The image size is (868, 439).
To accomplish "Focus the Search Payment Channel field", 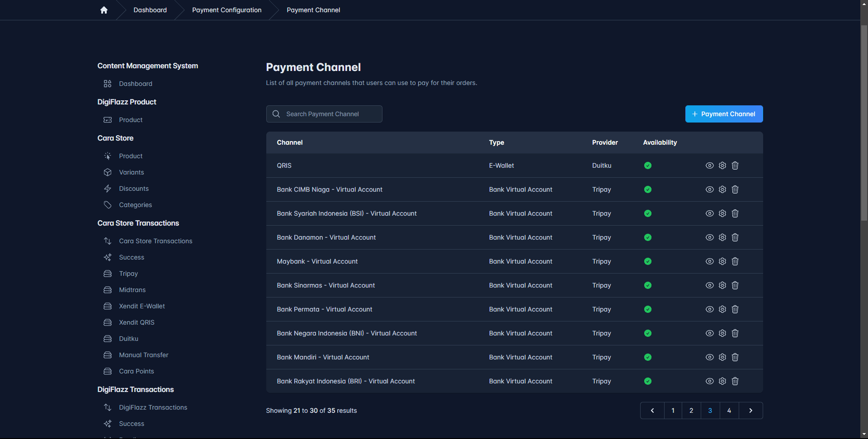I will tap(324, 114).
